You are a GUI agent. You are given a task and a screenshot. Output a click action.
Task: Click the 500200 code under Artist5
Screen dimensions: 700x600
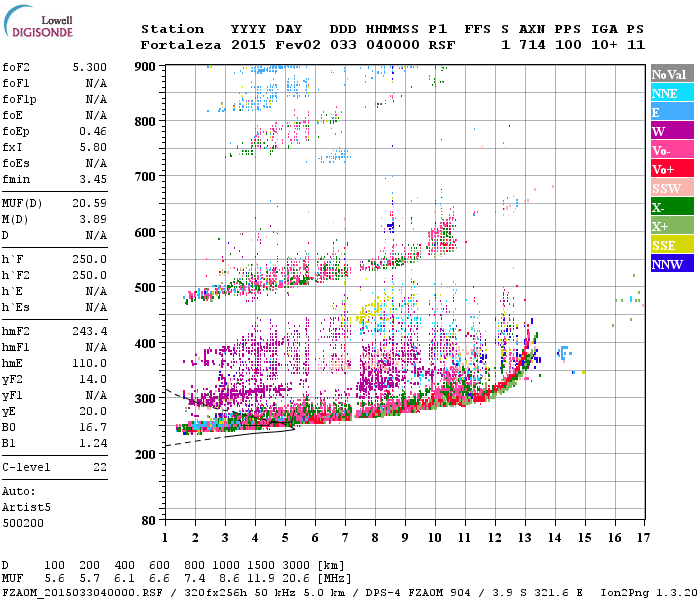point(23,523)
